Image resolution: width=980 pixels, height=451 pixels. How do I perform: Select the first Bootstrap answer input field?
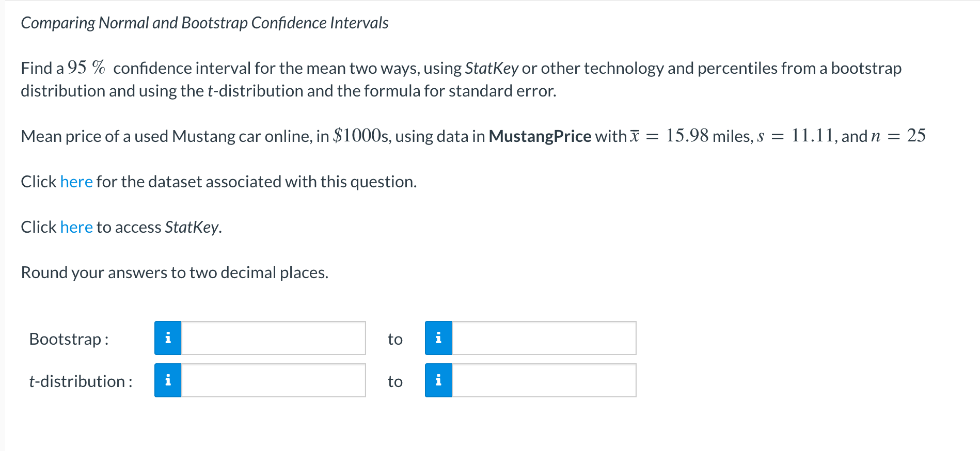coord(273,339)
